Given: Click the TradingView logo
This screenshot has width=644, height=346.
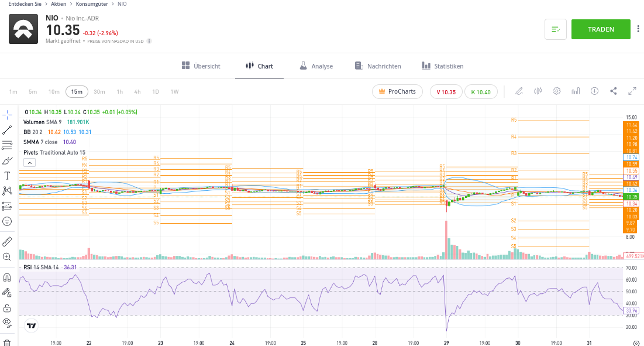Looking at the screenshot, I should (32, 326).
